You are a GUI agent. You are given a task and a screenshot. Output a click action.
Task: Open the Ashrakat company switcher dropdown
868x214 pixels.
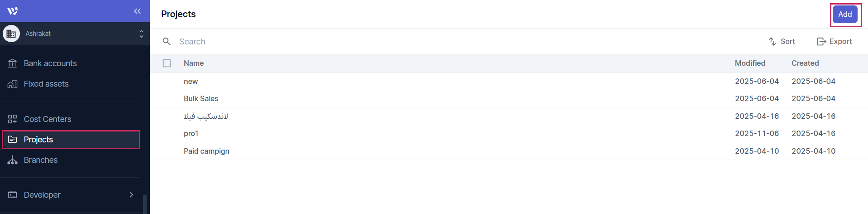coord(141,34)
